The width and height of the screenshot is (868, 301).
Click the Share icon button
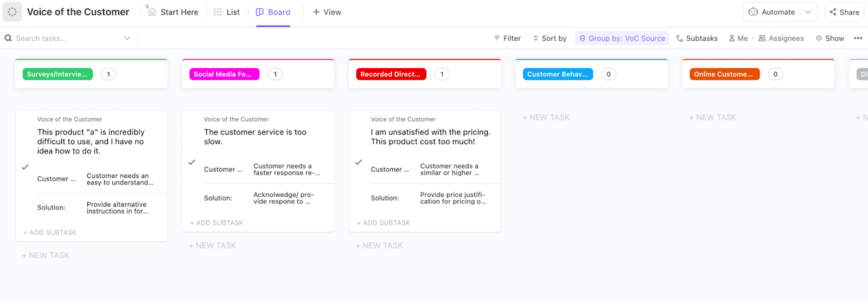click(x=833, y=12)
